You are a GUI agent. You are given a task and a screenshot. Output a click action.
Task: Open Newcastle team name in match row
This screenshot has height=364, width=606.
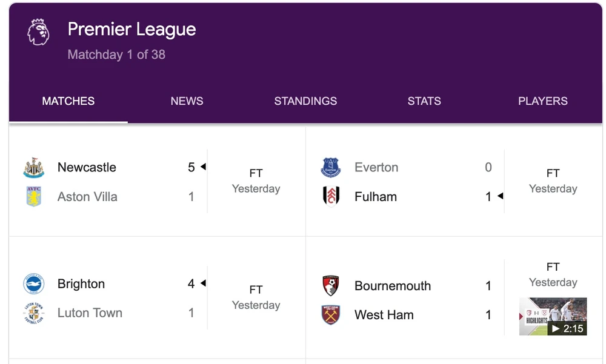click(x=87, y=168)
